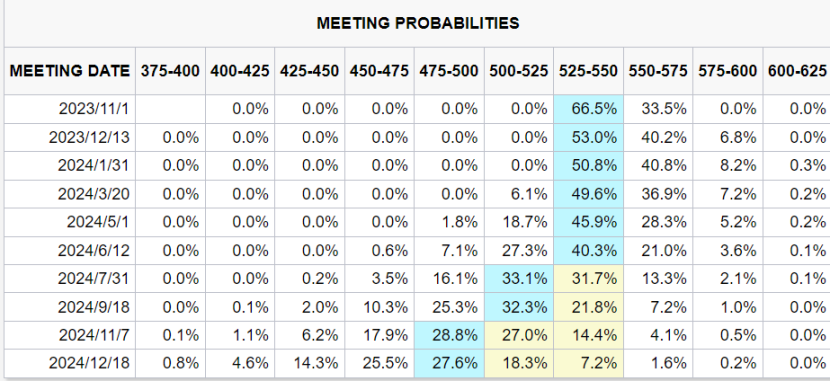The width and height of the screenshot is (830, 382).
Task: Click the blue 33.1% cell
Action: click(519, 279)
